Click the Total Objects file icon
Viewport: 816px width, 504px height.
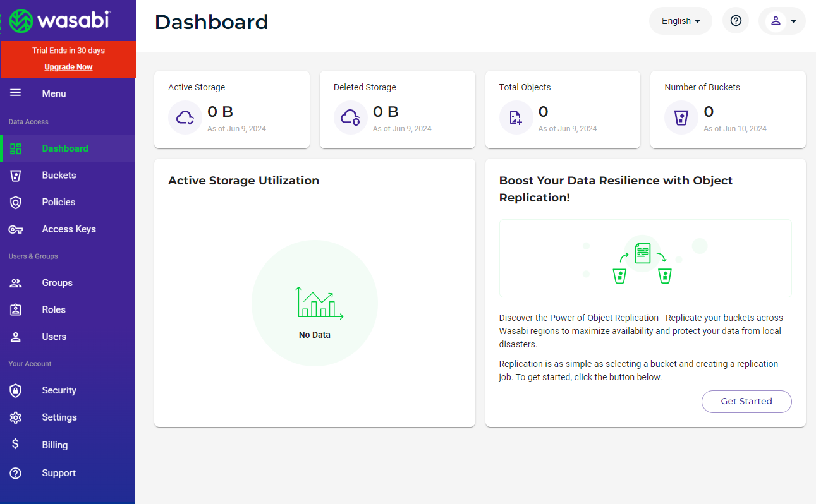[x=516, y=117]
